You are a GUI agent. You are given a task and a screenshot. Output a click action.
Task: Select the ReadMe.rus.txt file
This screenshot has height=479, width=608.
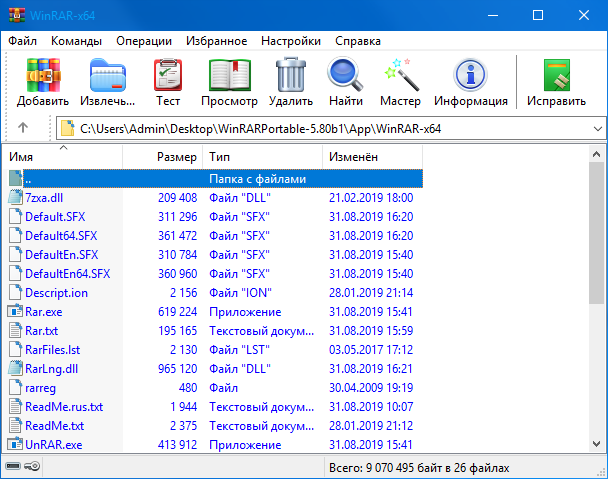click(63, 407)
